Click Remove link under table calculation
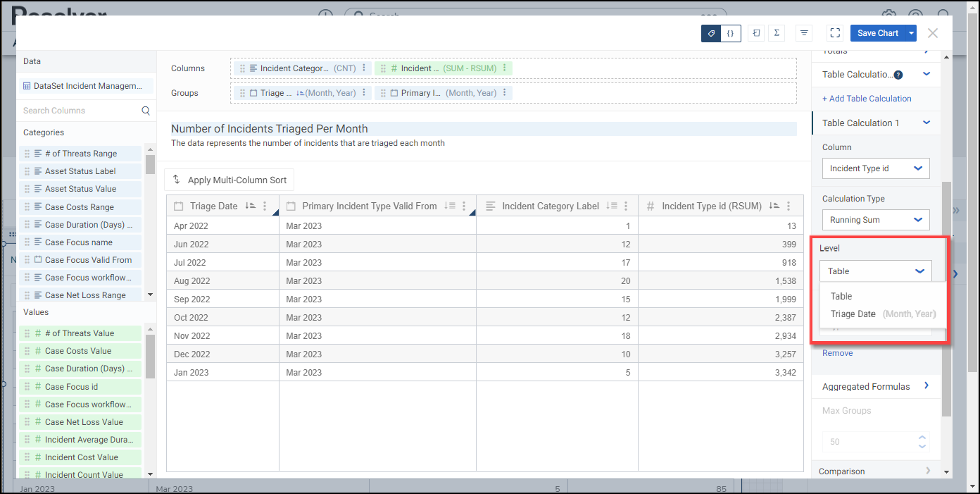 point(837,353)
